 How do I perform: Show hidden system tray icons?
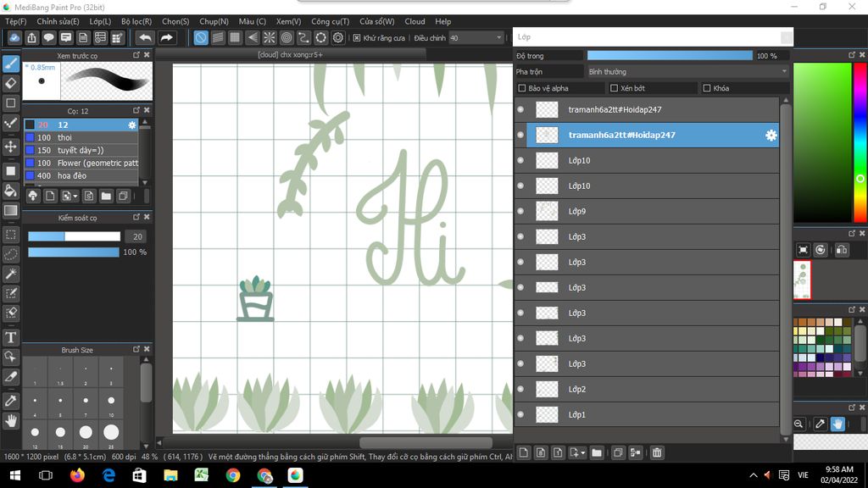[x=754, y=475]
